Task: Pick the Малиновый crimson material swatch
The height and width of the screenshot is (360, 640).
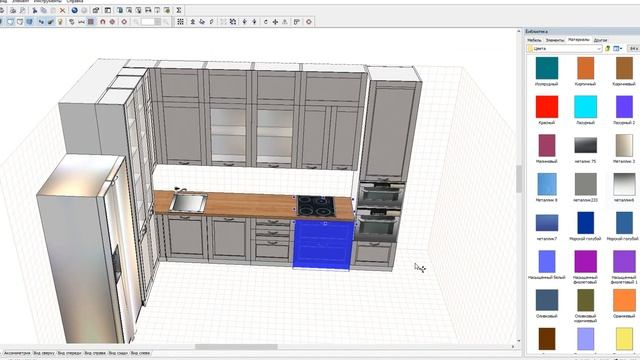Action: (x=547, y=145)
